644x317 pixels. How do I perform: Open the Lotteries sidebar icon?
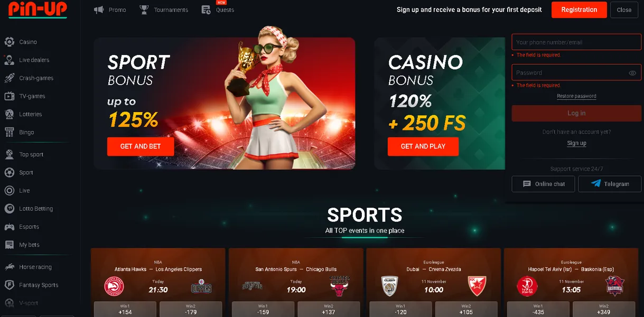click(9, 114)
